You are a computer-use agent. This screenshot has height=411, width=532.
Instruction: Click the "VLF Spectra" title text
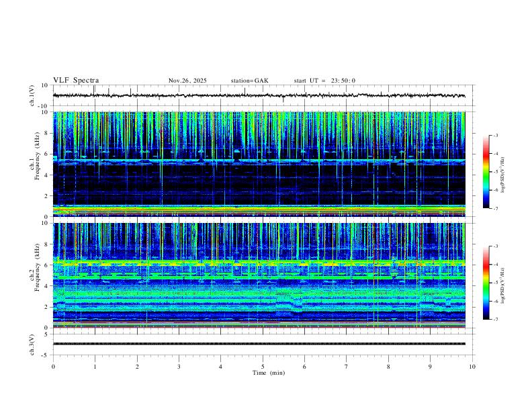pos(76,81)
